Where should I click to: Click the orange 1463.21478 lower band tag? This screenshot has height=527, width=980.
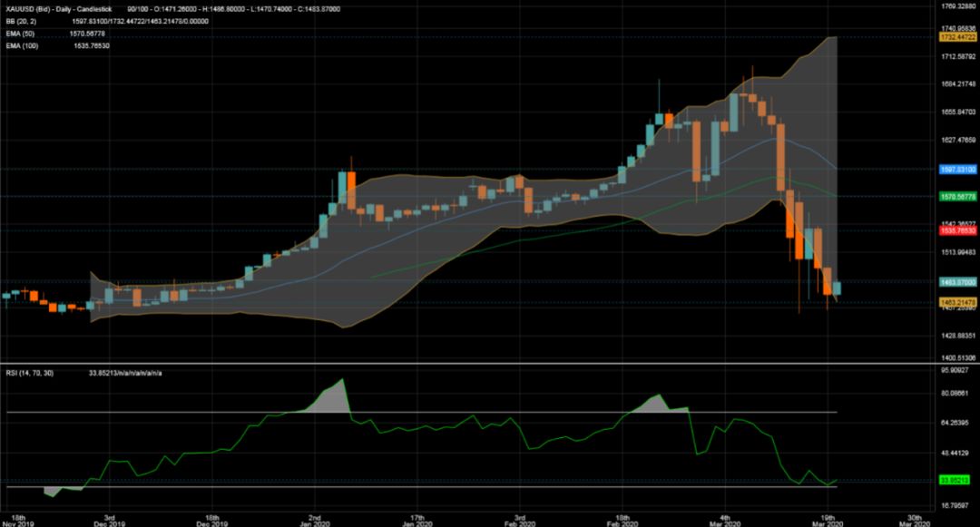tap(958, 301)
